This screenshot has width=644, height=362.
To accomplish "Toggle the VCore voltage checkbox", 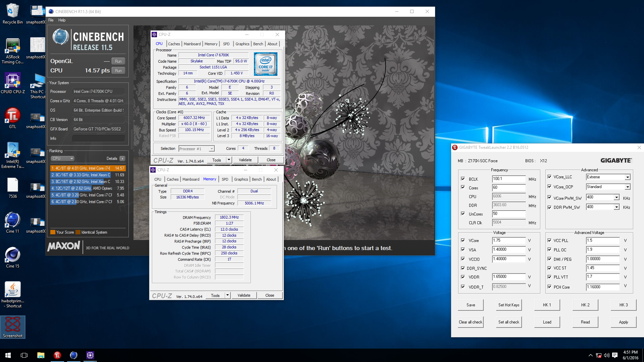I will (x=463, y=240).
